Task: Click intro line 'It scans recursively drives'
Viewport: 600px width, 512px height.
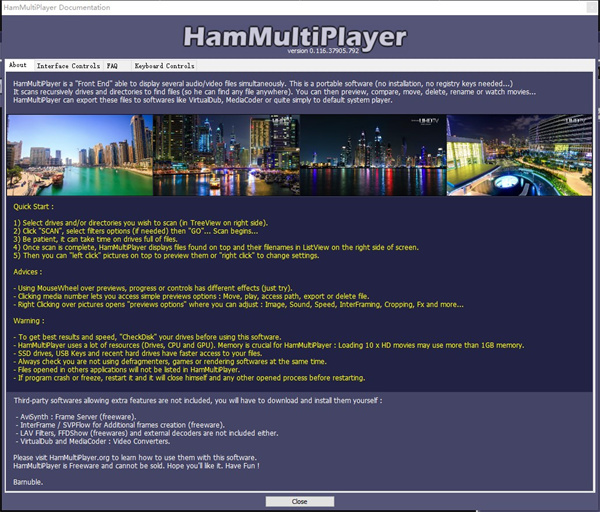Action: 274,92
